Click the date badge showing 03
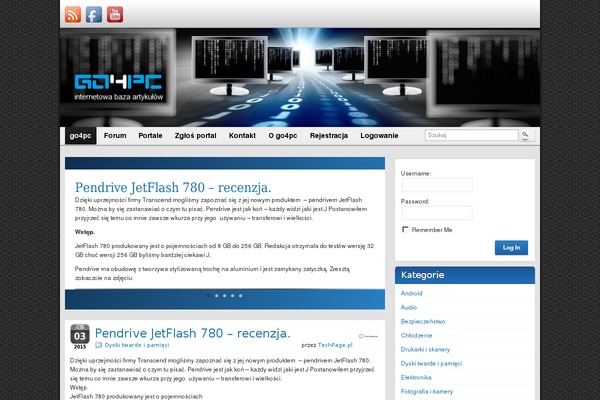The height and width of the screenshot is (400, 600). [79, 335]
